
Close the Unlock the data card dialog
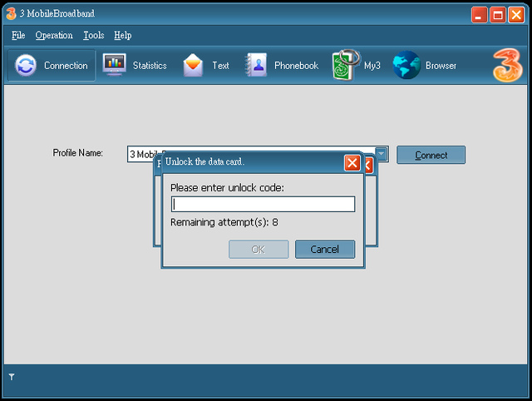pyautogui.click(x=352, y=163)
